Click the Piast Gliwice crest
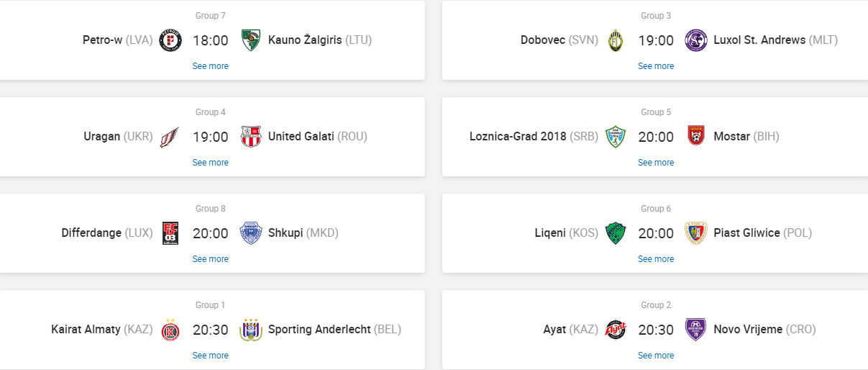Viewport: 868px width, 370px height. tap(696, 233)
